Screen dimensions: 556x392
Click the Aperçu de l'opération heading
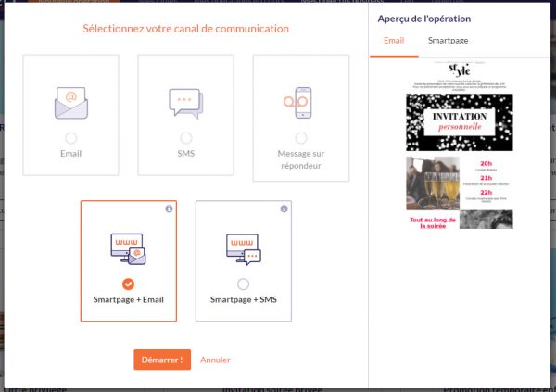click(x=424, y=19)
